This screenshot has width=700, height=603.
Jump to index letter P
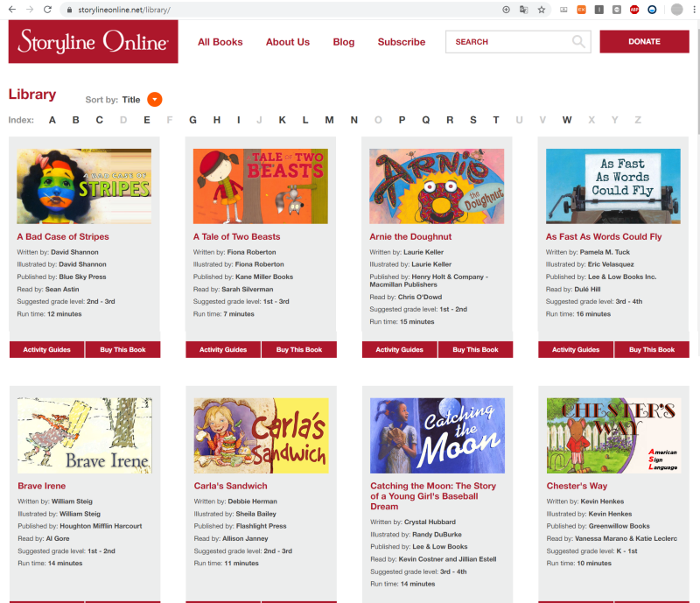[402, 120]
